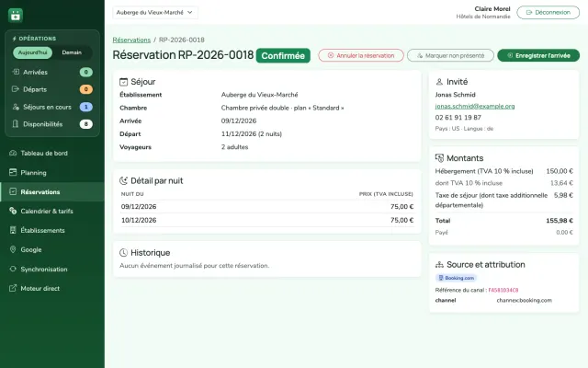This screenshot has height=368, width=588.
Task: Click the Départs sidebar icon
Action: click(16, 89)
